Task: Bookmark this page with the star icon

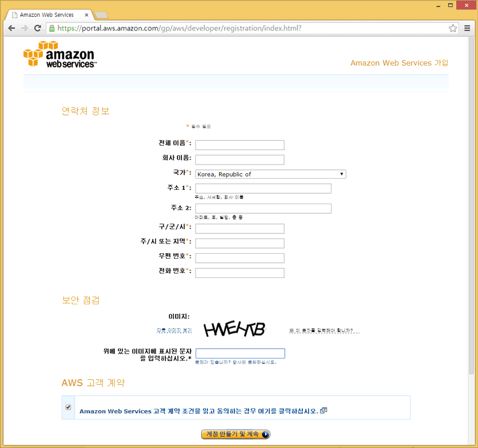Action: [x=453, y=29]
